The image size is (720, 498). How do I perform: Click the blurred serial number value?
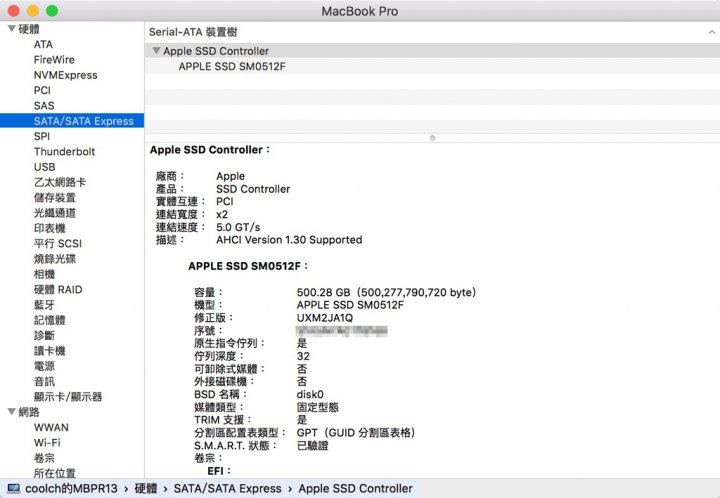point(342,330)
